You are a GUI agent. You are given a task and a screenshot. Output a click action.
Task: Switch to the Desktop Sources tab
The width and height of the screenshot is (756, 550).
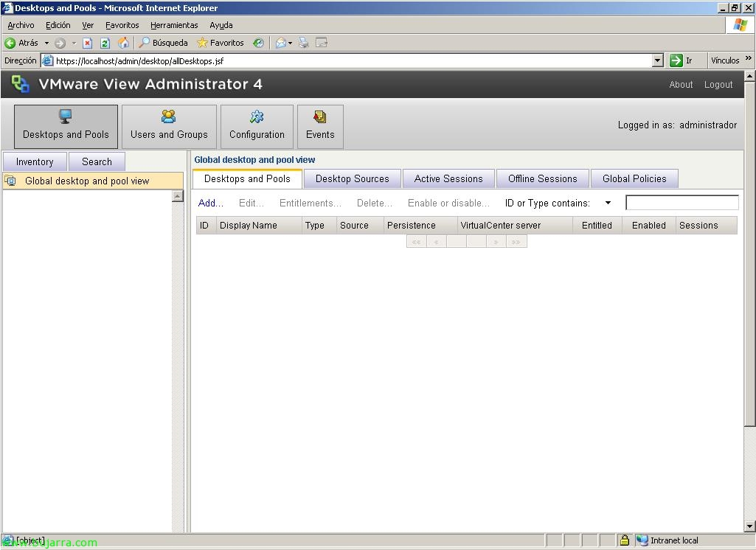coord(353,179)
